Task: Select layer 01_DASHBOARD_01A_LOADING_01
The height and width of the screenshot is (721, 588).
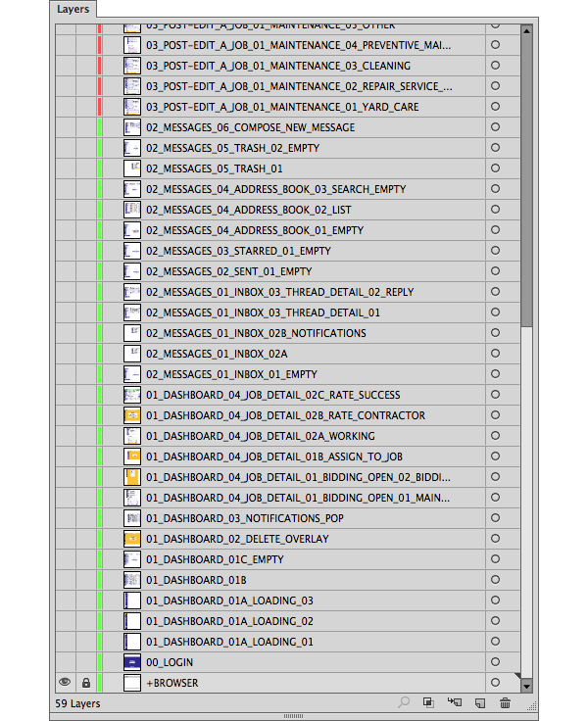Action: 229,642
